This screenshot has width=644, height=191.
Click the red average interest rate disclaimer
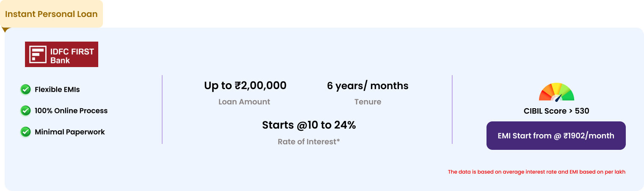536,172
